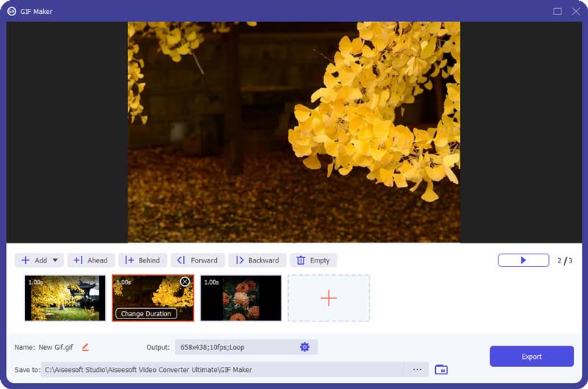
Task: Click the Save to path field
Action: coord(220,369)
